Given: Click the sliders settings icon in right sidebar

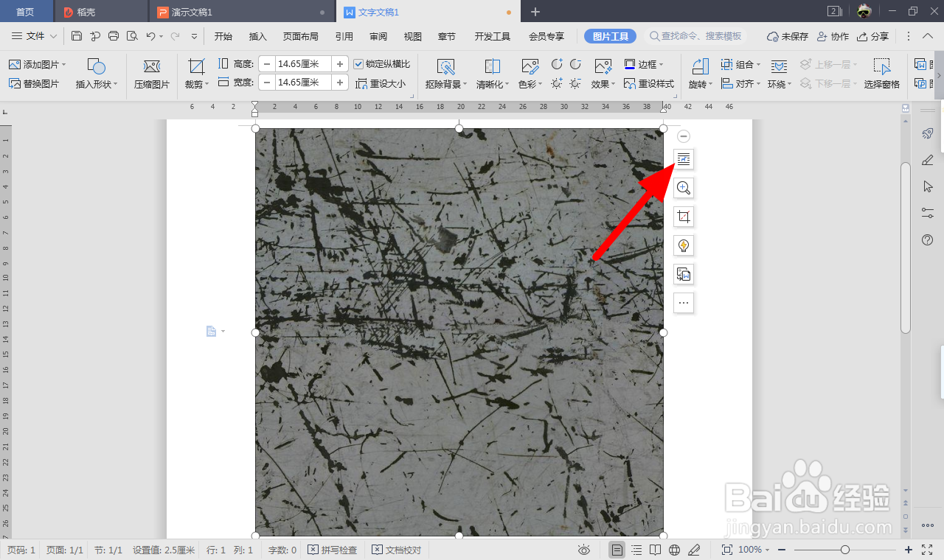Looking at the screenshot, I should 928,213.
